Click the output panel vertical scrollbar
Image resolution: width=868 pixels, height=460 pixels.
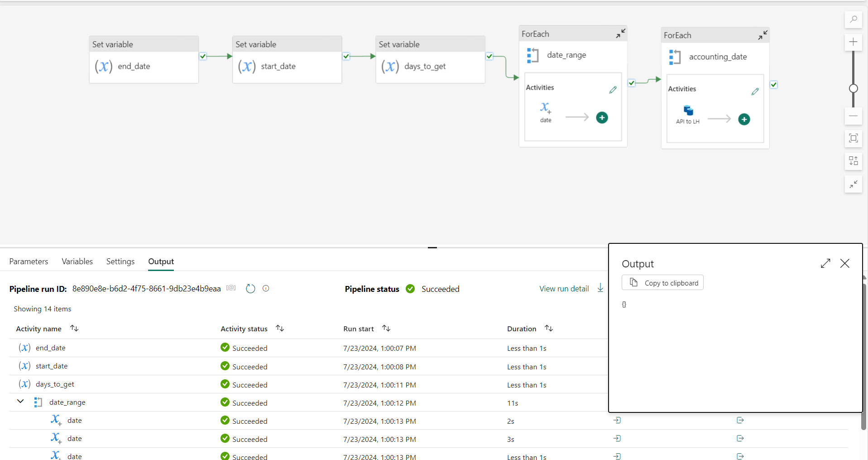coord(864,356)
